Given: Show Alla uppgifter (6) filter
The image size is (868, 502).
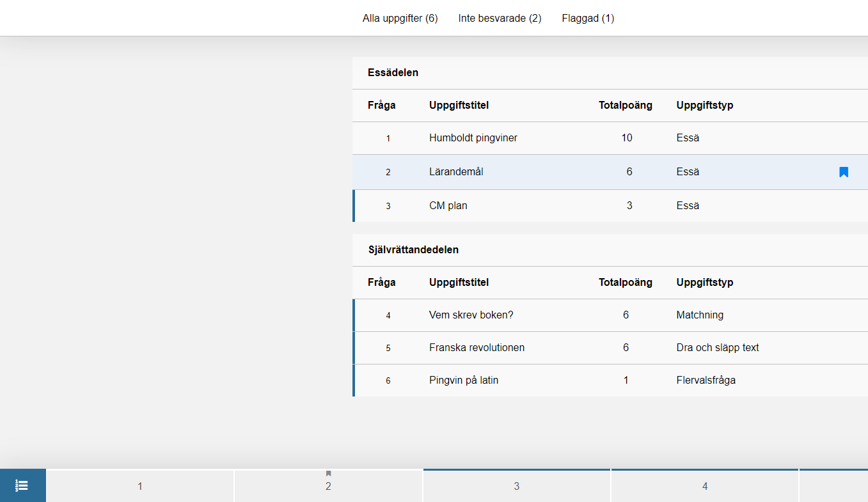Looking at the screenshot, I should [x=400, y=19].
